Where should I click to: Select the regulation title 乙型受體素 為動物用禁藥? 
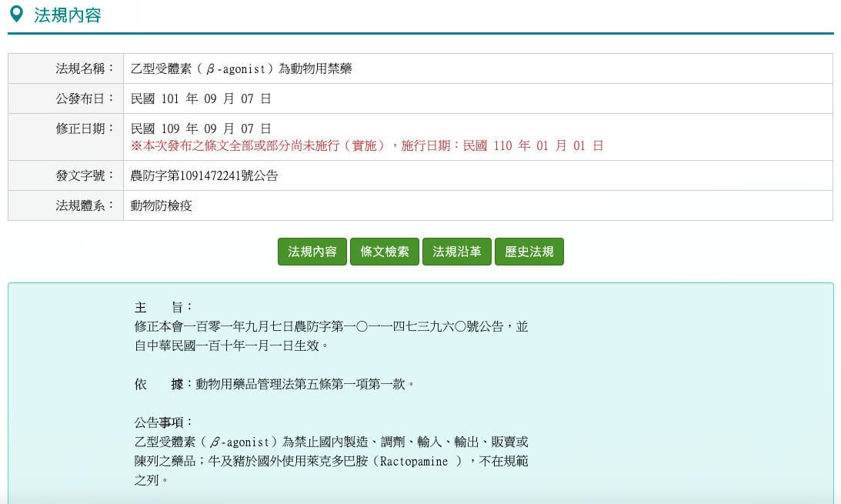coord(241,68)
